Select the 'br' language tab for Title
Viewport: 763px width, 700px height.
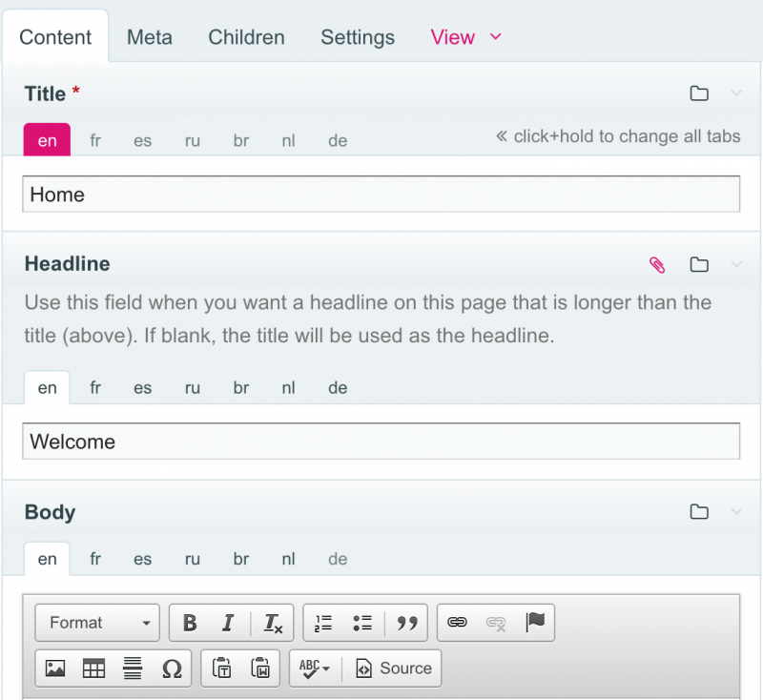pos(241,140)
